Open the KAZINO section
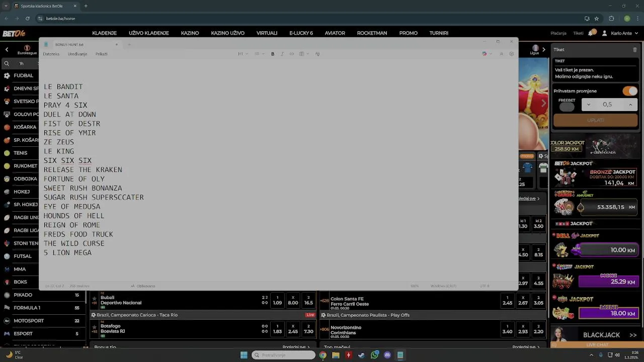The height and width of the screenshot is (362, 644). (190, 33)
